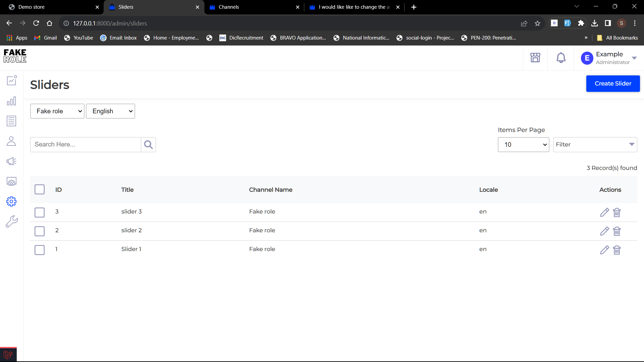Open the Gmail bookmark

(x=46, y=38)
